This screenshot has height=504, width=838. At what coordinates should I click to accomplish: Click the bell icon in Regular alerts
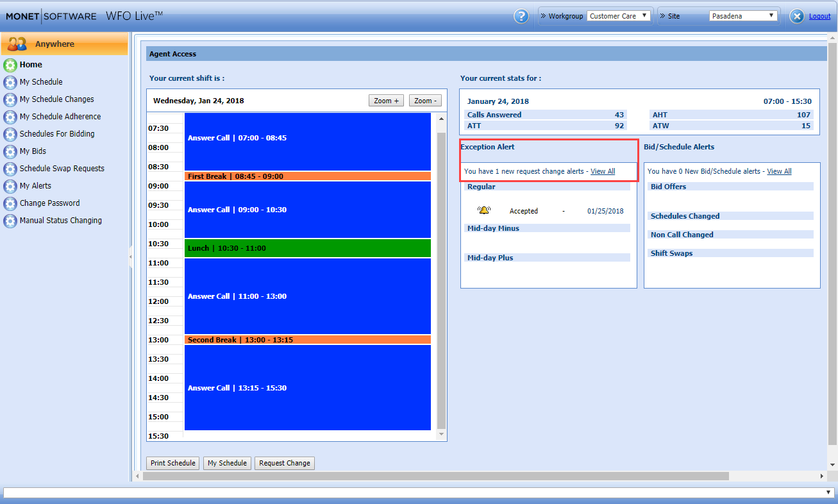click(x=483, y=210)
